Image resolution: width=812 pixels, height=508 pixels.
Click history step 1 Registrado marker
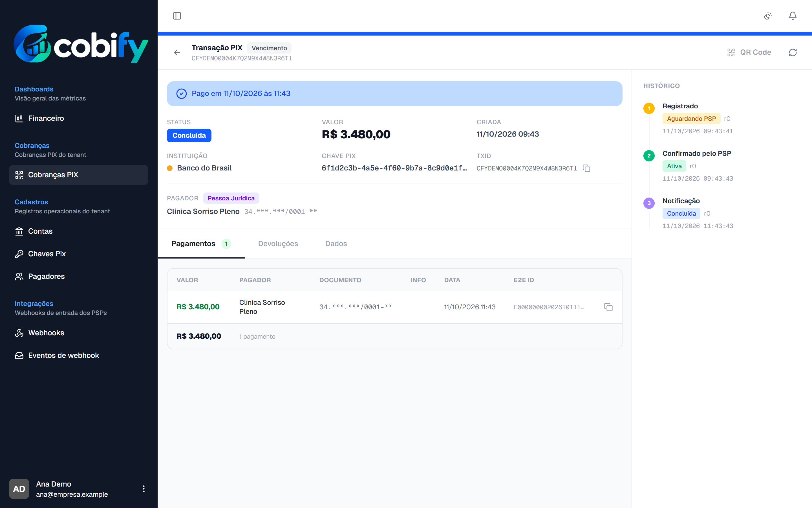(x=649, y=108)
